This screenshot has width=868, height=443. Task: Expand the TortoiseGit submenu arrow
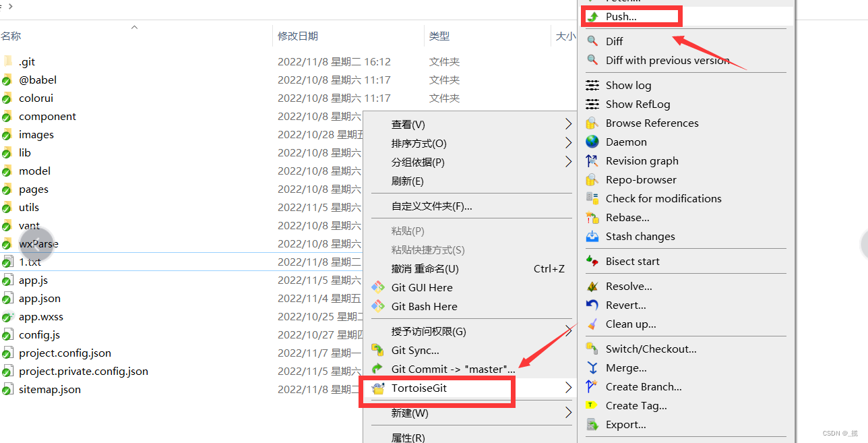point(568,388)
